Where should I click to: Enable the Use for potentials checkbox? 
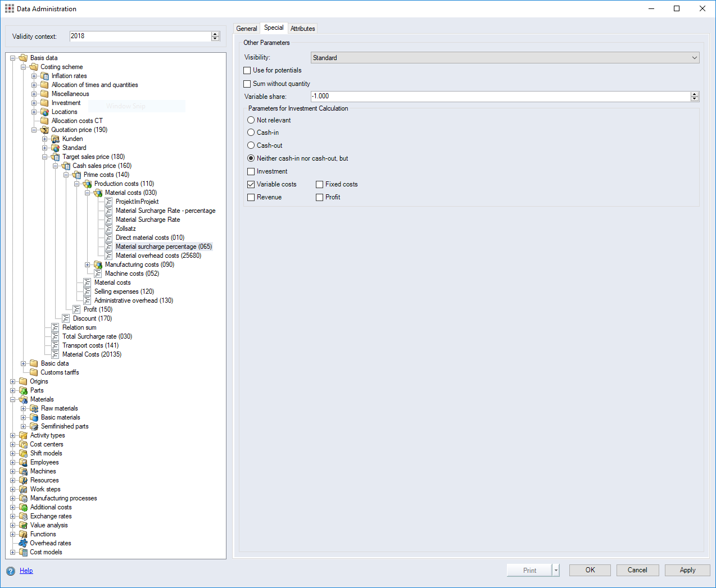(x=247, y=70)
